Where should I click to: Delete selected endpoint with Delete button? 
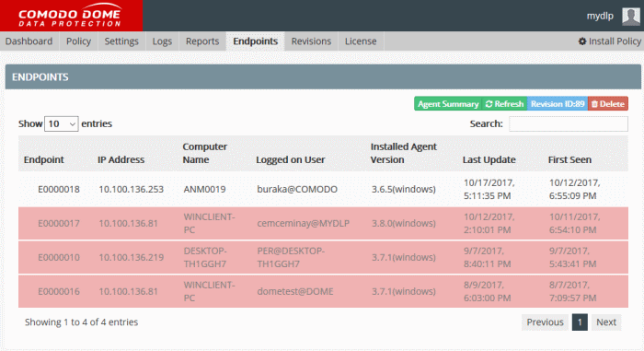608,104
